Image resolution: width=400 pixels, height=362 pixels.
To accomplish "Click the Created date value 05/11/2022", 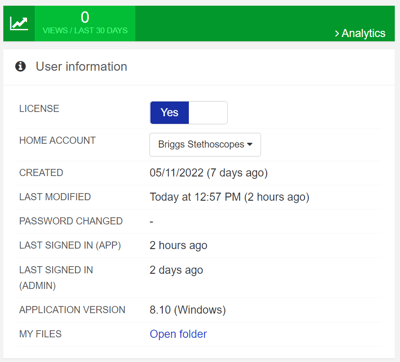I will [x=176, y=173].
